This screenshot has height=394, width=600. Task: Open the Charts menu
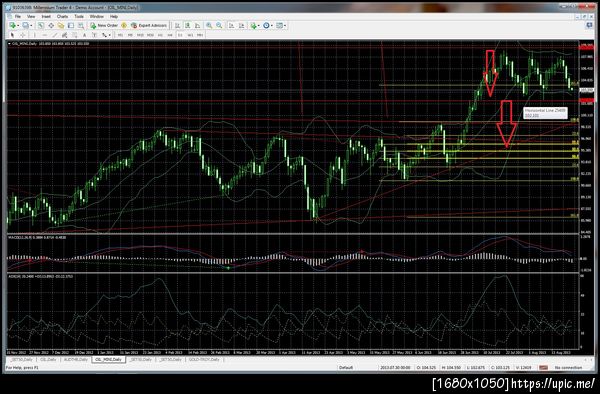point(62,16)
